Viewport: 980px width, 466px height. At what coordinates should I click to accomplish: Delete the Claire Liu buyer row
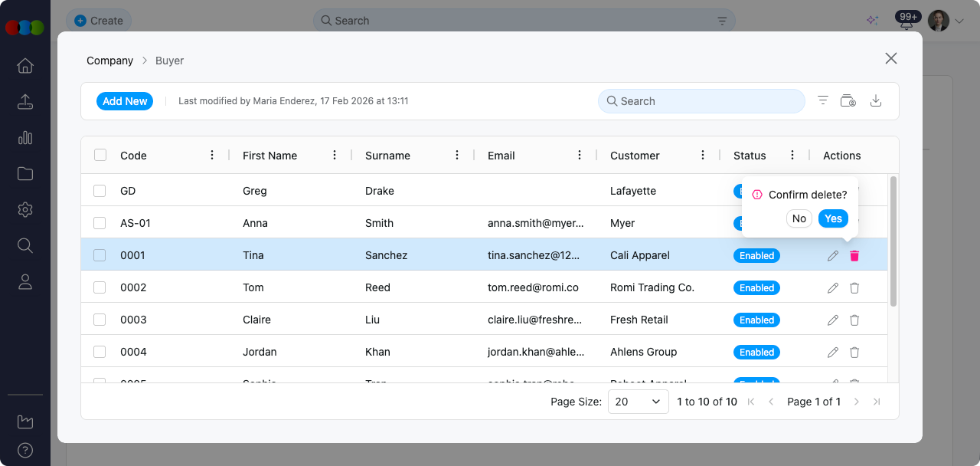tap(854, 320)
